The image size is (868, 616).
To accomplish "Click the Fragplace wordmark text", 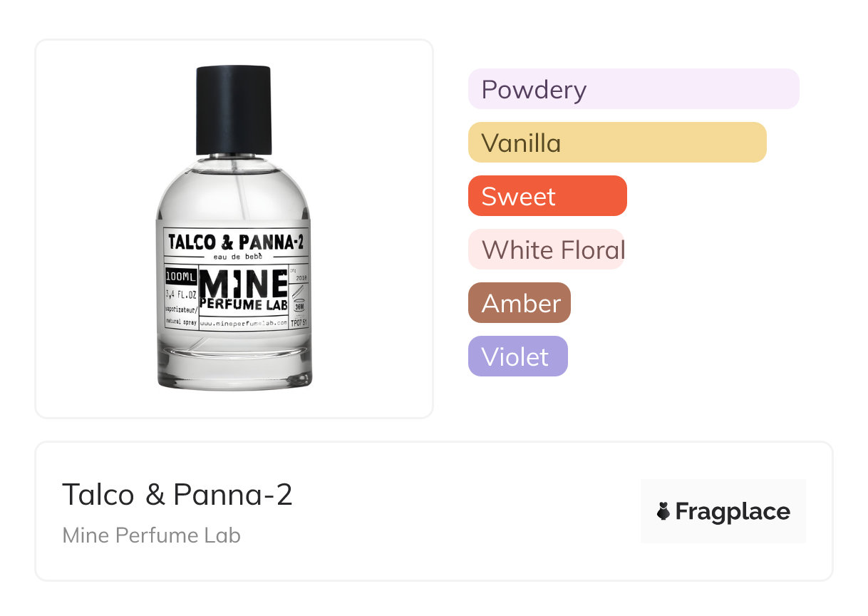I will pyautogui.click(x=733, y=511).
